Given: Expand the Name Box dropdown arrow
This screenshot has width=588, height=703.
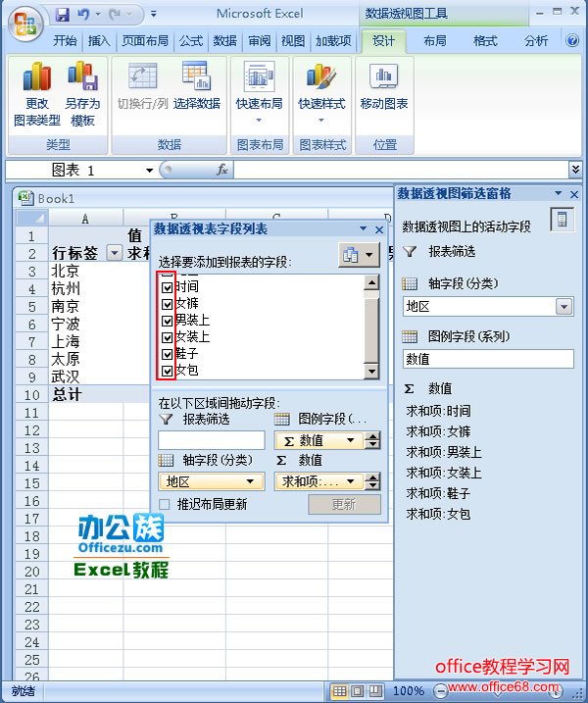Looking at the screenshot, I should 149,171.
